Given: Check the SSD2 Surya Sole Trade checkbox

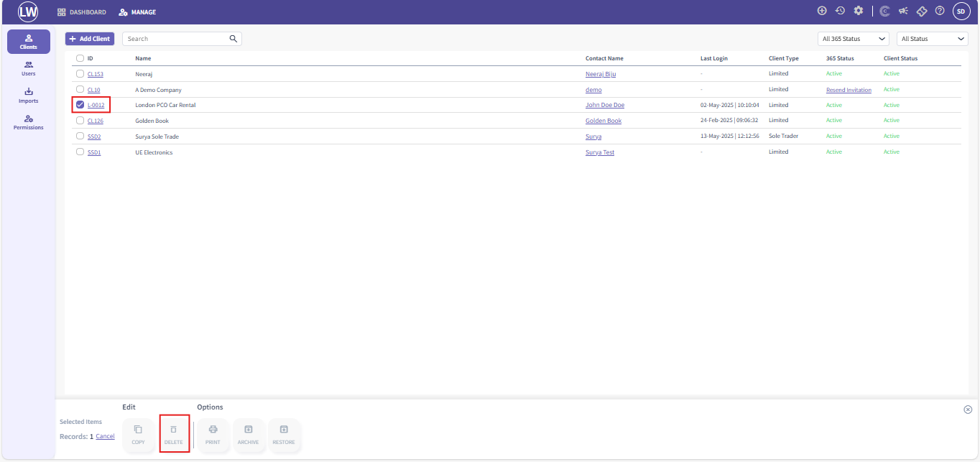Looking at the screenshot, I should pos(80,136).
